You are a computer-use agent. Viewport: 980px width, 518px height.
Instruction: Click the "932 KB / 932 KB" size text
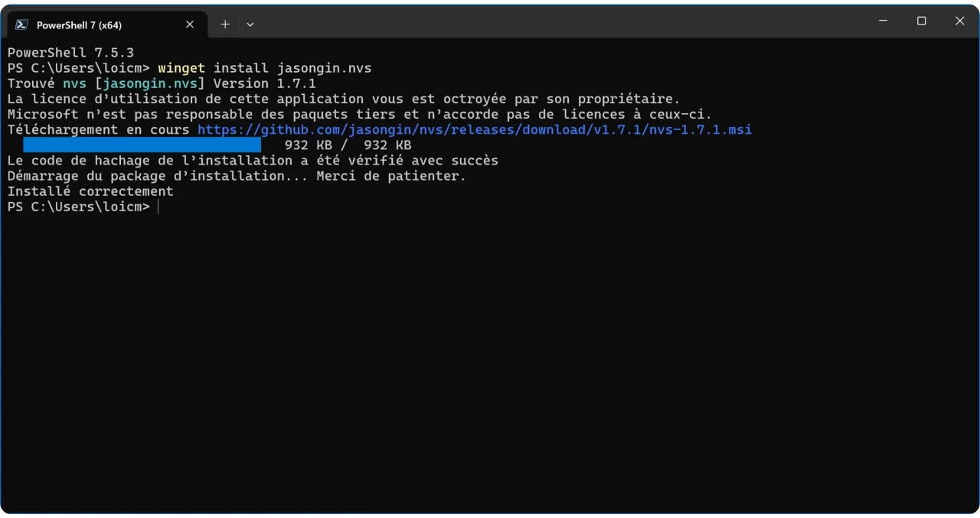(x=348, y=145)
